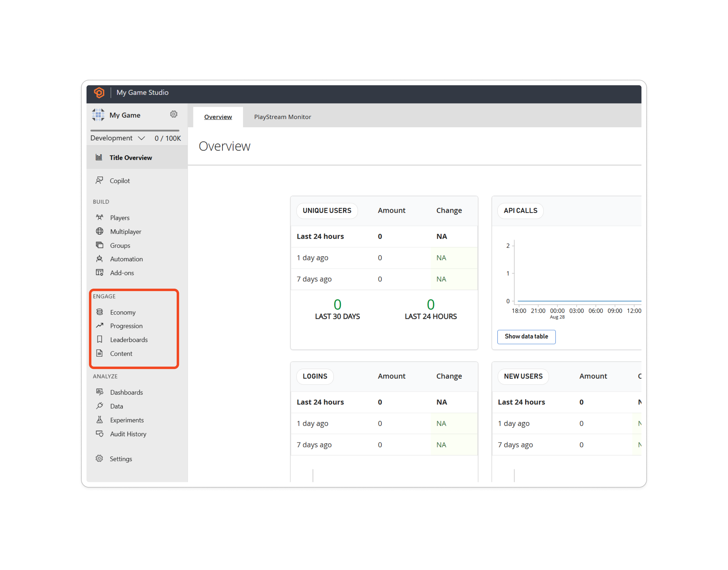Click the Economy icon in Engage section

point(99,311)
